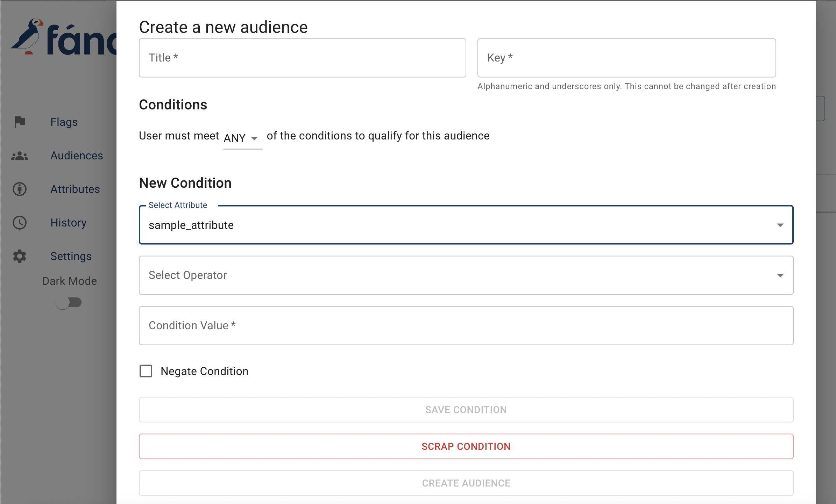Click the 'New Condition' heading

[x=185, y=183]
